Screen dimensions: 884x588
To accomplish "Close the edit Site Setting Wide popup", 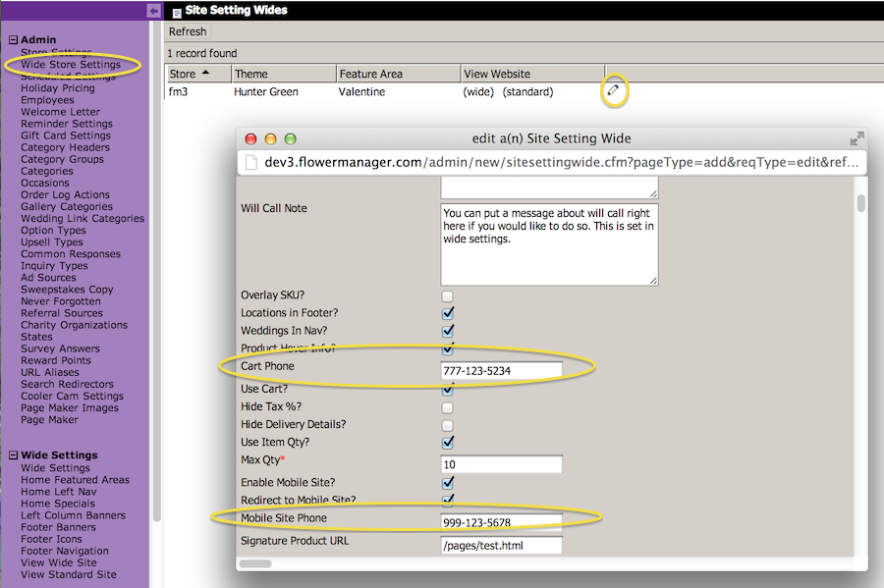I will pyautogui.click(x=251, y=139).
